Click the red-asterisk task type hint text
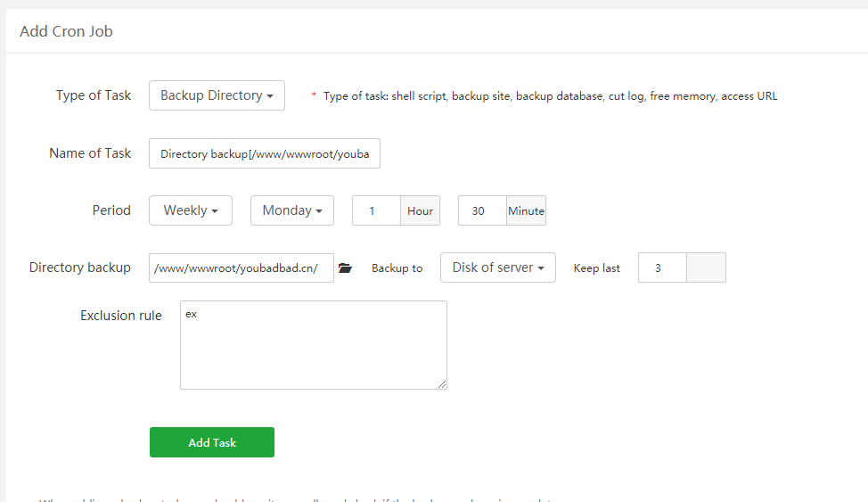 click(550, 96)
